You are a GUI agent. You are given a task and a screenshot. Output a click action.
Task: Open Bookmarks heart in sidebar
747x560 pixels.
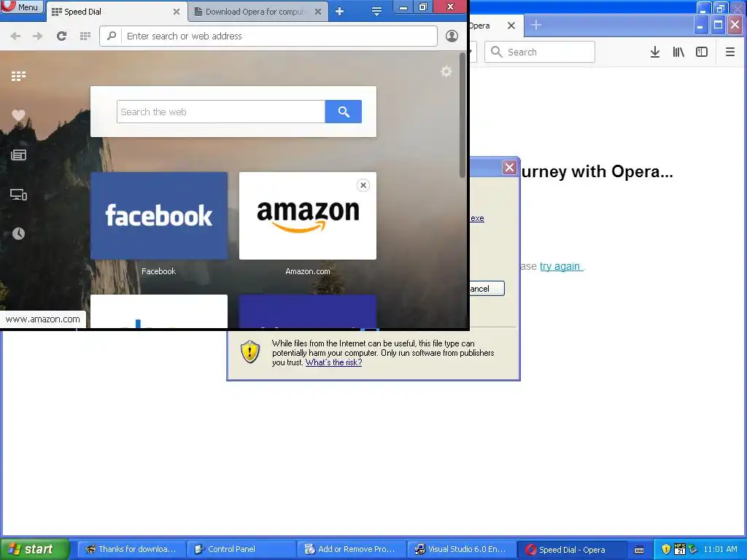18,114
